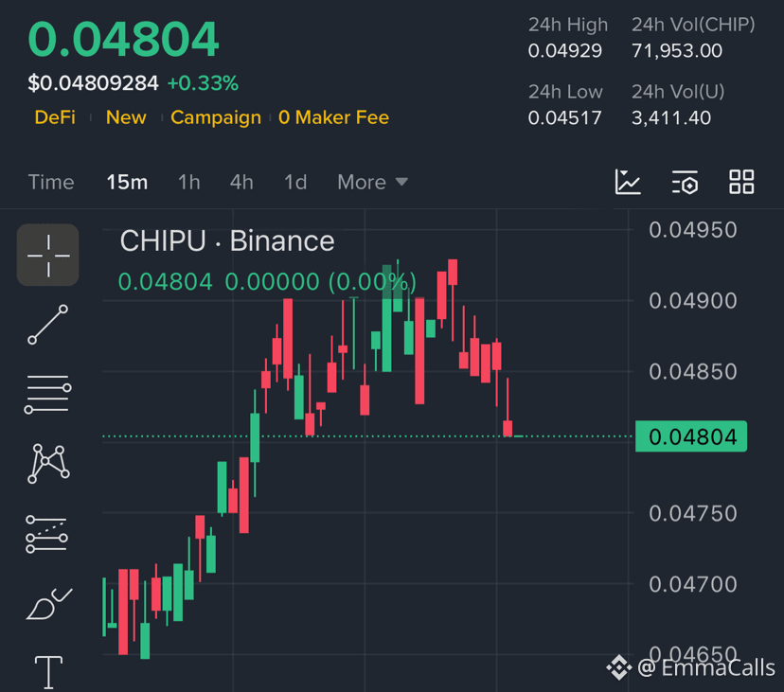The width and height of the screenshot is (784, 692).
Task: Tap the New tag
Action: pos(126,117)
